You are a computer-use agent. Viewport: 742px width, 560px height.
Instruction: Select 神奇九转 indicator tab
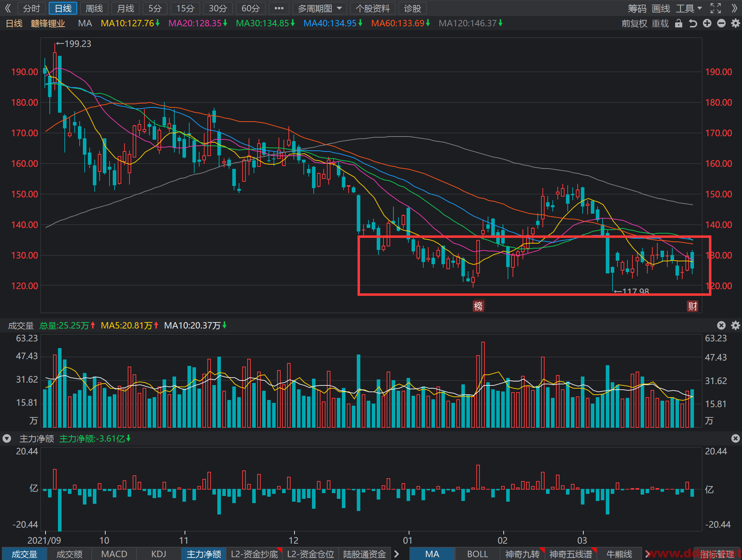click(523, 554)
